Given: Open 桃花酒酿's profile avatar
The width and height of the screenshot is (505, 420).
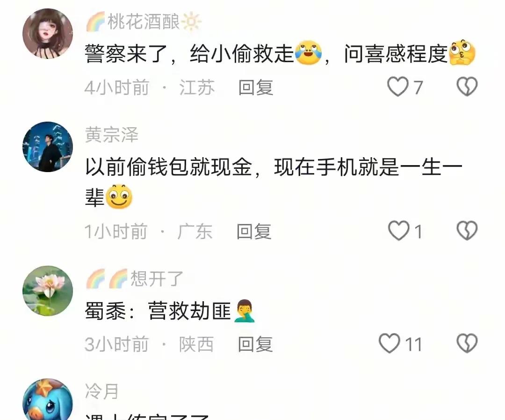Looking at the screenshot, I should (x=48, y=34).
